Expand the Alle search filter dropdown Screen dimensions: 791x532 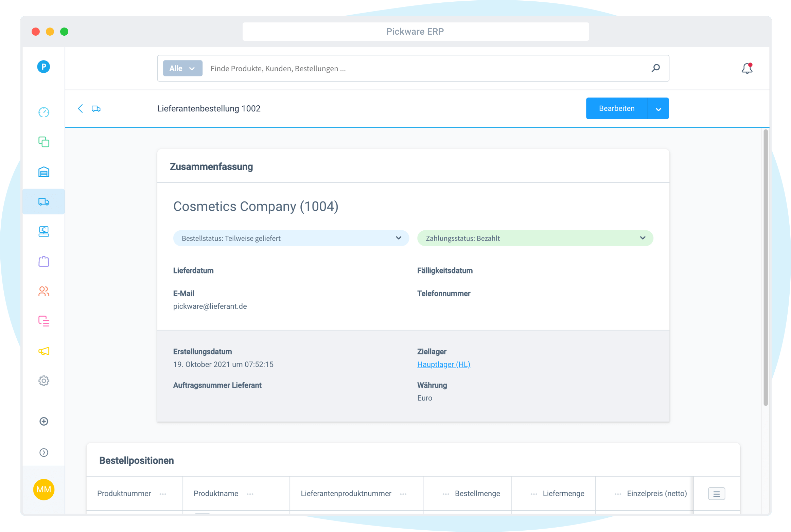click(x=182, y=68)
